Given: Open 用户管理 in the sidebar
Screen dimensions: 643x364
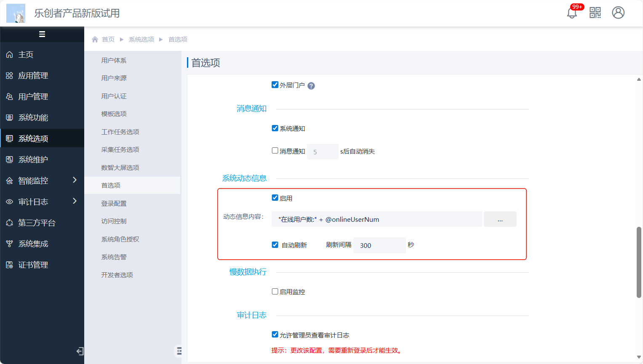Looking at the screenshot, I should (33, 97).
